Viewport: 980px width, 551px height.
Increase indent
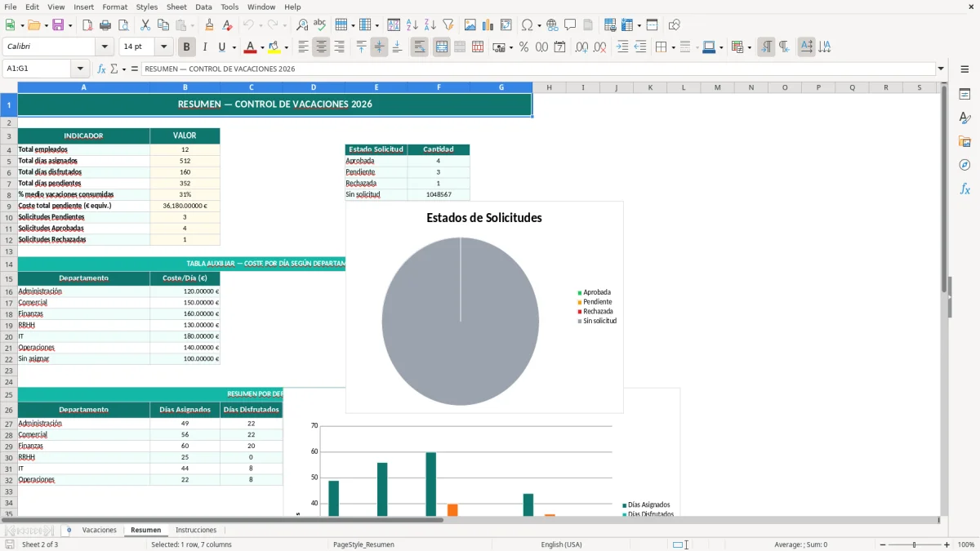(x=622, y=47)
